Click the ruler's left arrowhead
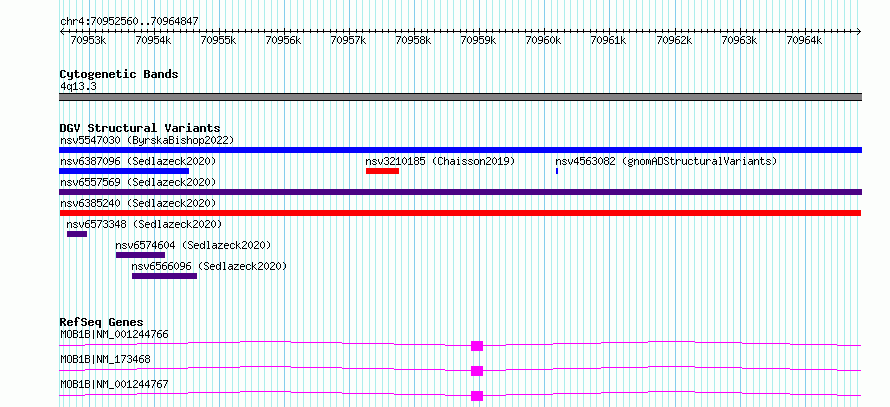This screenshot has height=407, width=890. pyautogui.click(x=62, y=31)
